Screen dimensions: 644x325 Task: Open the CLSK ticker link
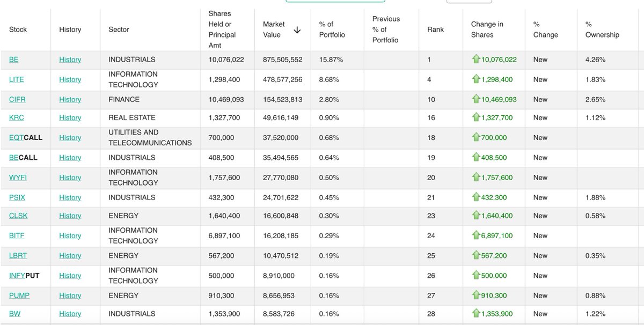click(18, 216)
